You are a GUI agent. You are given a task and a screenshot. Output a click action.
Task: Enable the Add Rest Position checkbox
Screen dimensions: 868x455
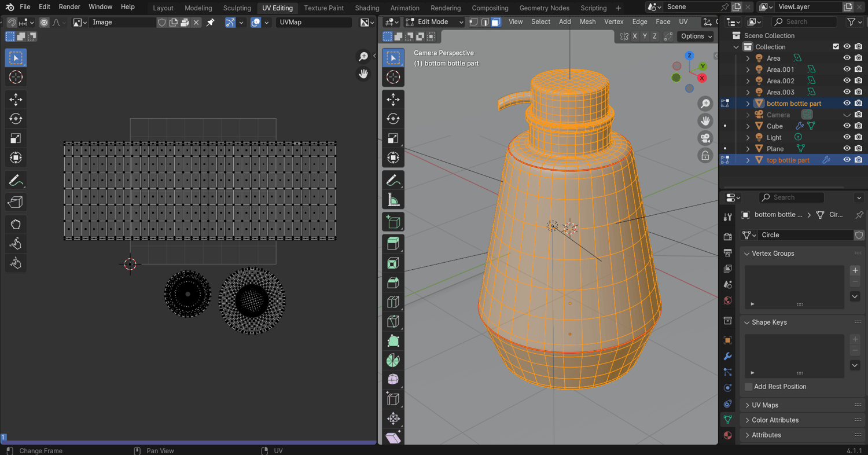click(748, 387)
